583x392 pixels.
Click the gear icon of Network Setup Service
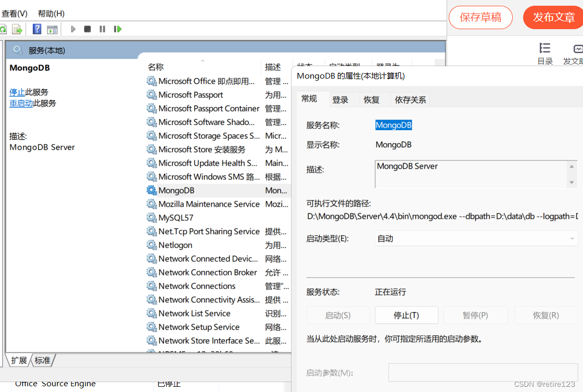[x=151, y=327]
